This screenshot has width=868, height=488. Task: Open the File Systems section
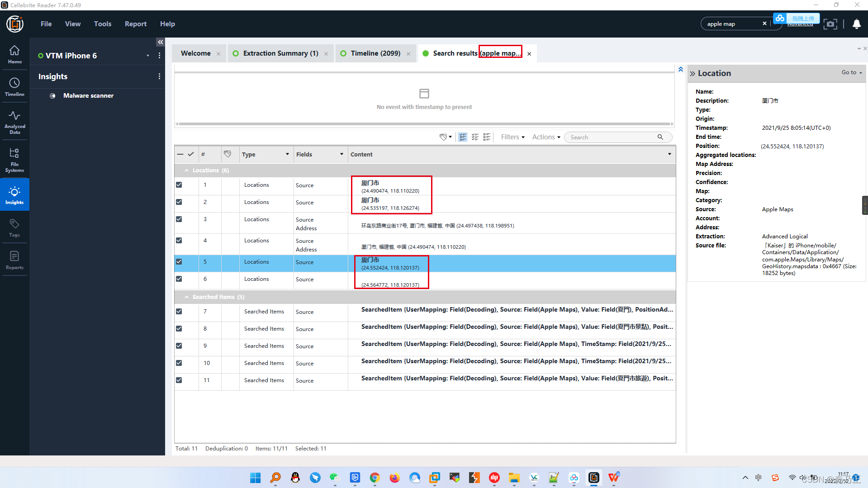point(14,160)
